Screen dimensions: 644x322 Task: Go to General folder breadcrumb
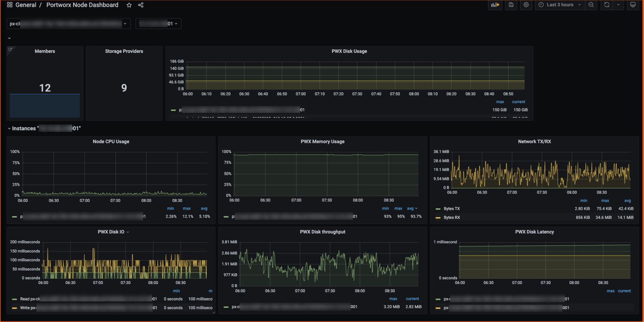(x=26, y=5)
